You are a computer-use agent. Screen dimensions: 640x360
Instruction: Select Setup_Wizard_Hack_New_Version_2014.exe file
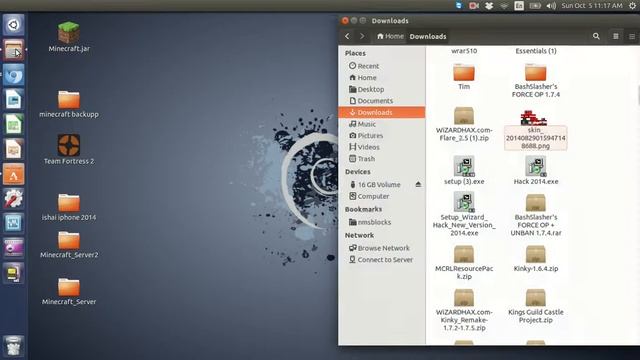pyautogui.click(x=464, y=214)
